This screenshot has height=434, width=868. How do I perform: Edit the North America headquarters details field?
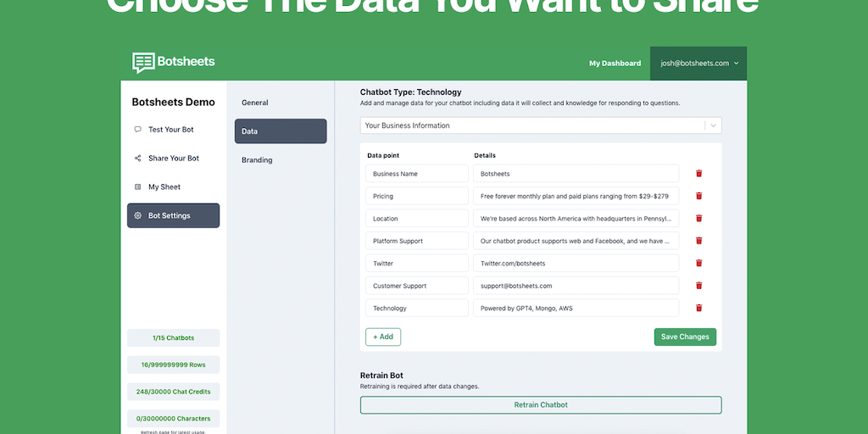pos(576,218)
